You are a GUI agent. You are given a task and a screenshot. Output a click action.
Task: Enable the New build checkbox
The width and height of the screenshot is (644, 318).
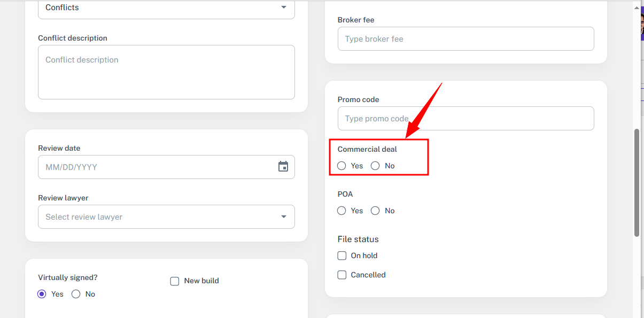[175, 281]
